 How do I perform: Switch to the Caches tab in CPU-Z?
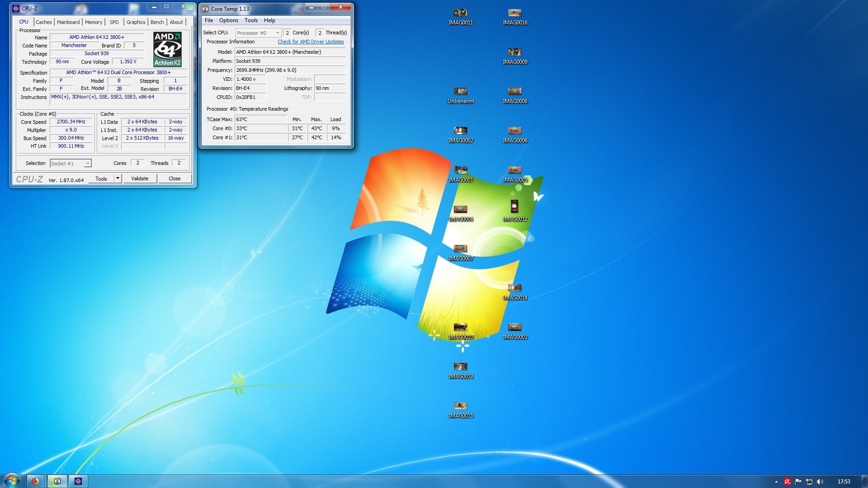(44, 22)
